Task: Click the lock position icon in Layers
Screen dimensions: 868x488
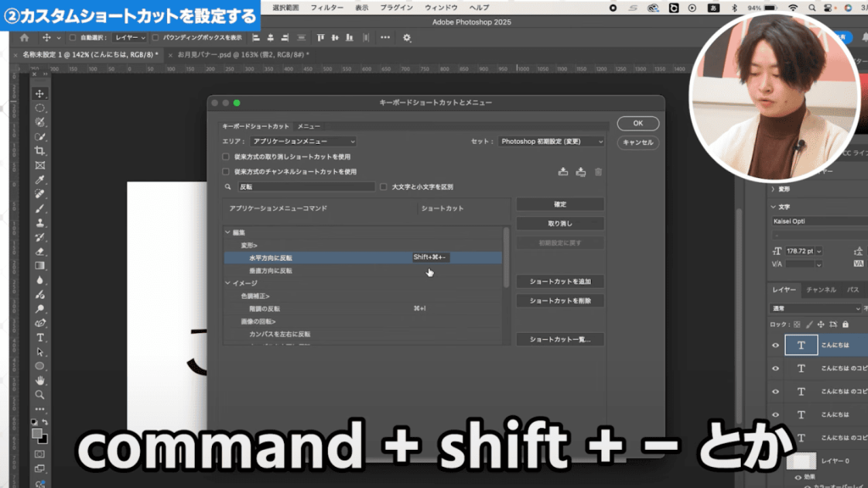Action: point(821,324)
